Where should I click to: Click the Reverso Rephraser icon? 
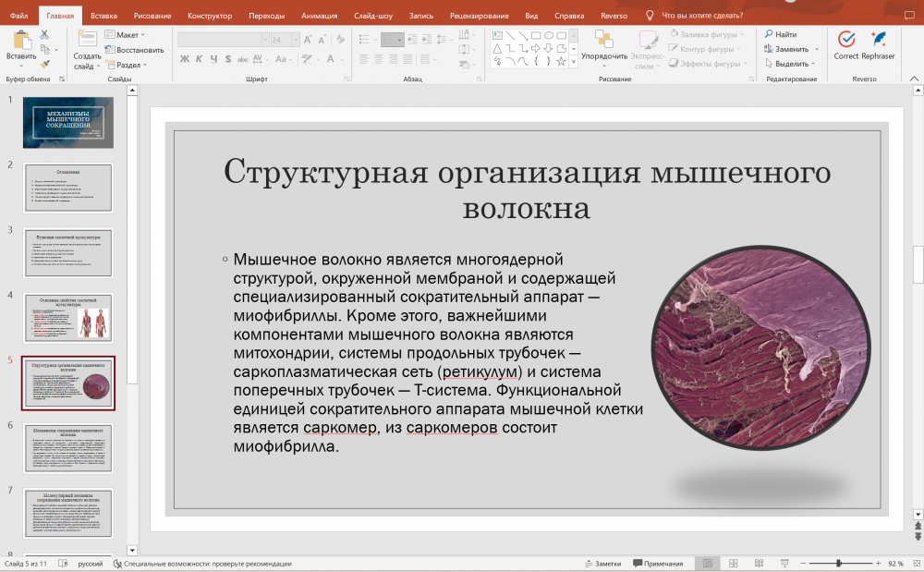(x=878, y=40)
